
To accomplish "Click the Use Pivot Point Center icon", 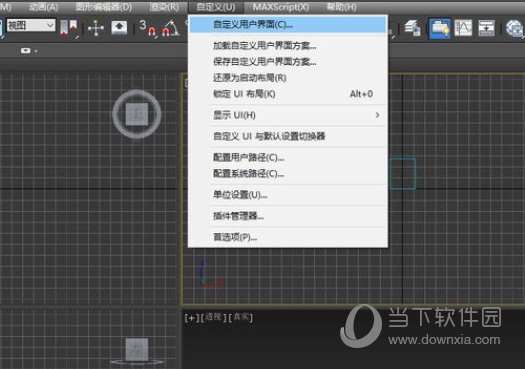I will click(x=69, y=27).
